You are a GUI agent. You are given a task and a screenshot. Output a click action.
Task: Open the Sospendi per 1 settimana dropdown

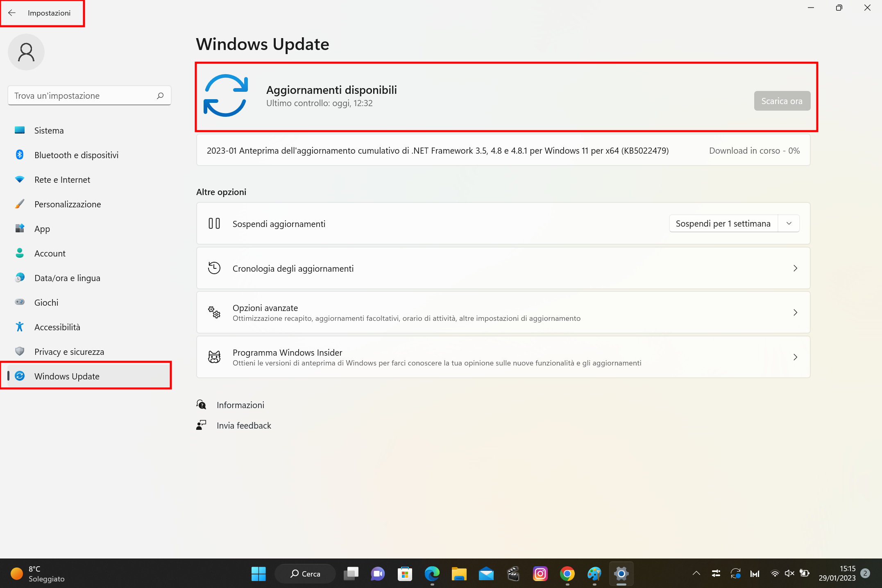pyautogui.click(x=789, y=223)
